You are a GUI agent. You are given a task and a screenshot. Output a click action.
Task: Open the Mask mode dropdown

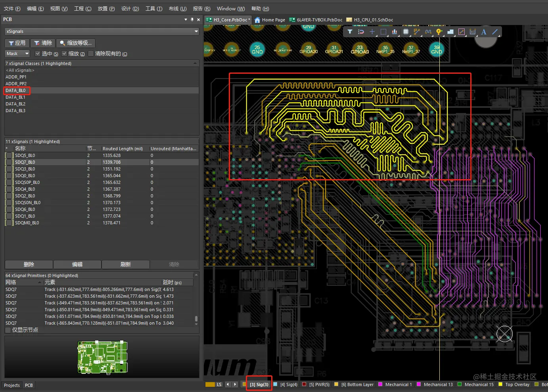[x=27, y=54]
